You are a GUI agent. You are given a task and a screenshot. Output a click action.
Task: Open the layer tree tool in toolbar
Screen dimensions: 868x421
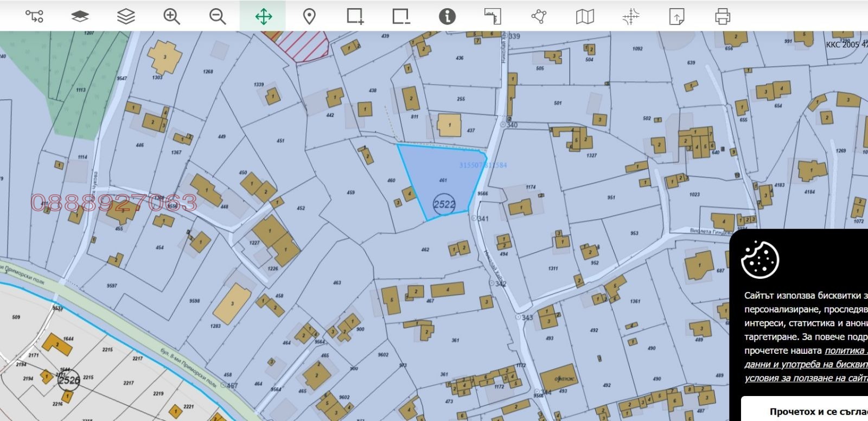(34, 16)
